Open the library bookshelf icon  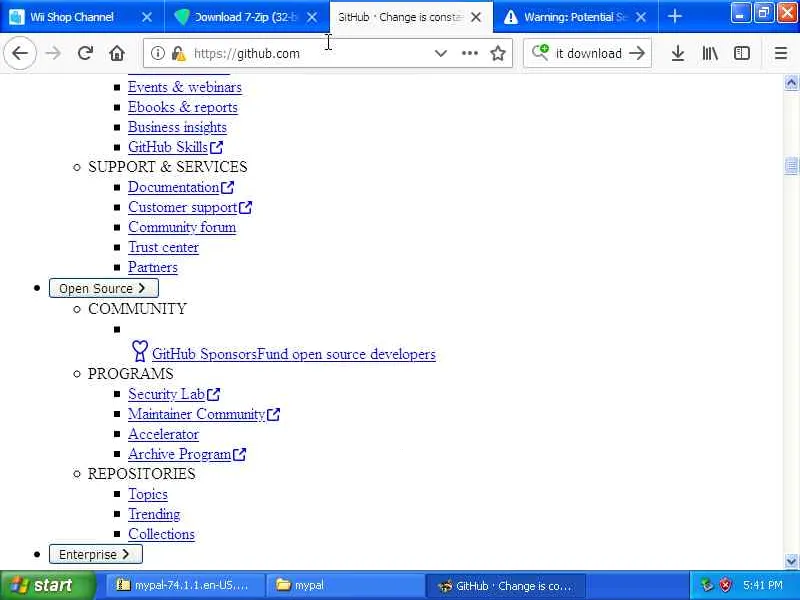click(710, 53)
